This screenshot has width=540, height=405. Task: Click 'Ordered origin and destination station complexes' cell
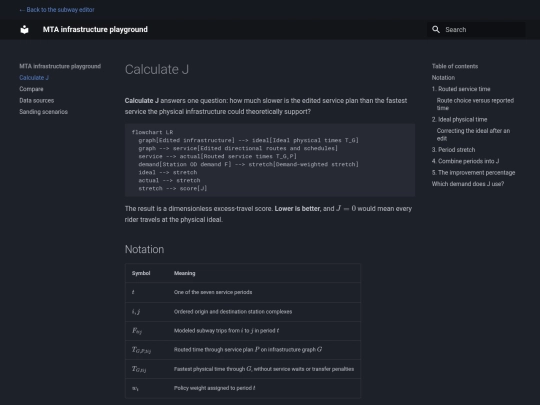pyautogui.click(x=233, y=311)
